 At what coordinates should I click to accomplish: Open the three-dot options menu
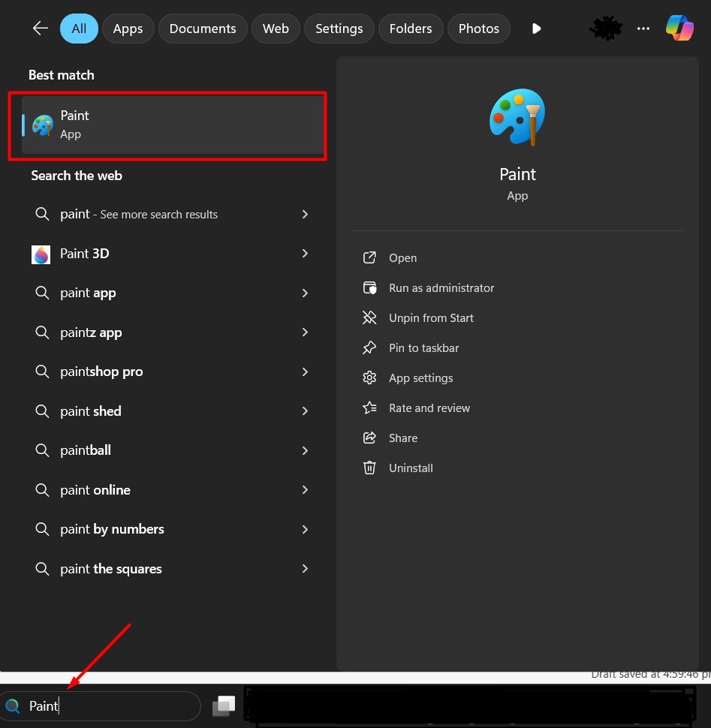click(643, 29)
